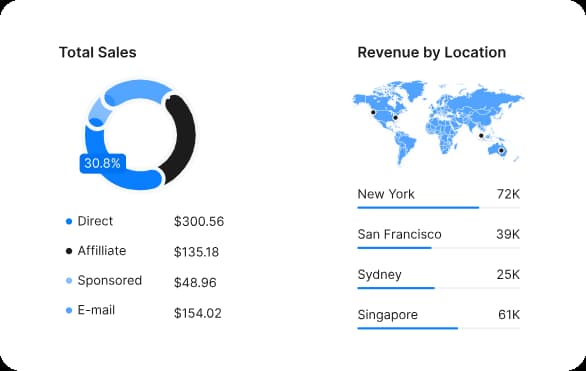The width and height of the screenshot is (586, 371).
Task: Click the 39K revenue value
Action: point(508,235)
